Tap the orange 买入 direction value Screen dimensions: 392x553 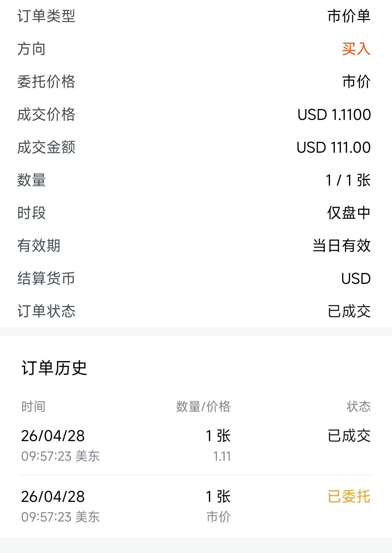pyautogui.click(x=356, y=49)
